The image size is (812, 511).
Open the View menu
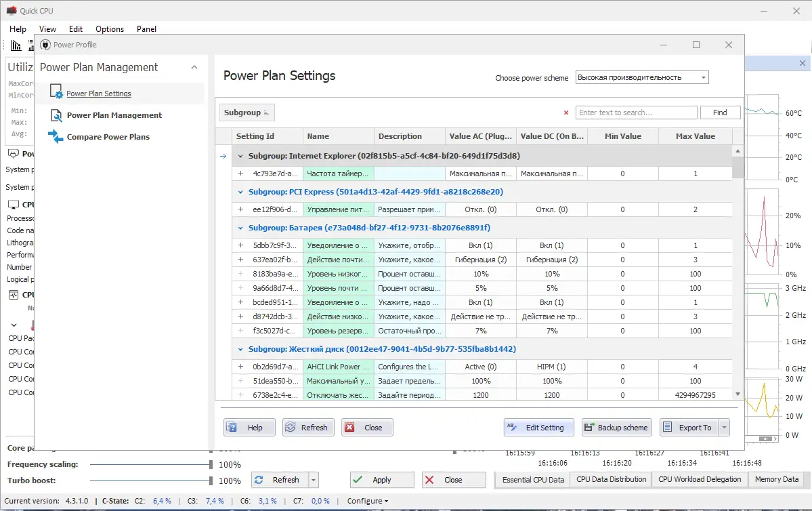pos(47,29)
